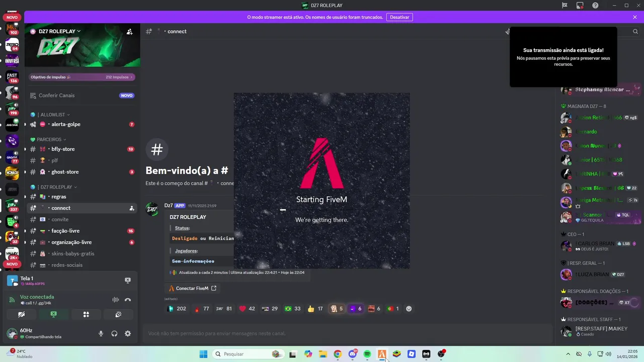Viewport: 644px width, 362px height.
Task: Open member Stephanny Alencar profile
Action: point(600,89)
